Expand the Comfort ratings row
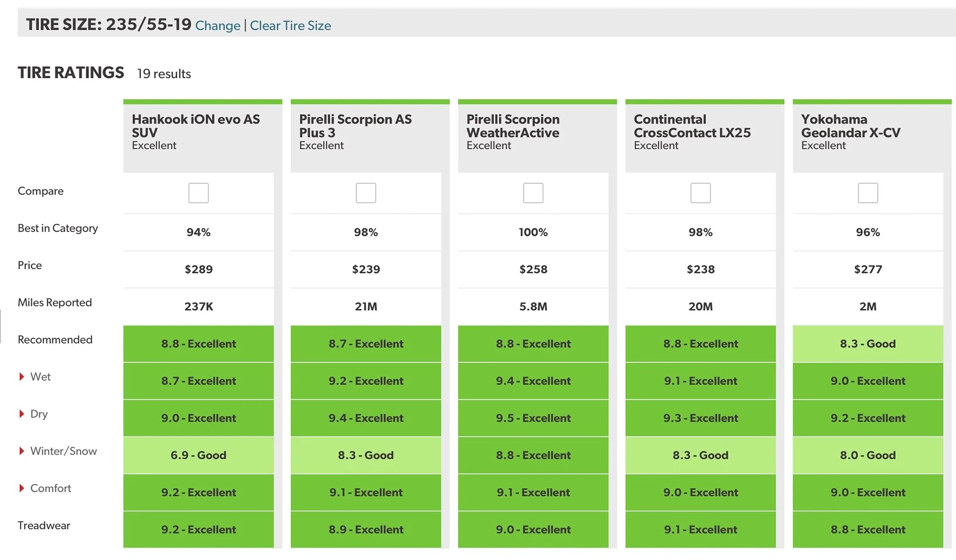Image resolution: width=956 pixels, height=560 pixels. (x=22, y=489)
